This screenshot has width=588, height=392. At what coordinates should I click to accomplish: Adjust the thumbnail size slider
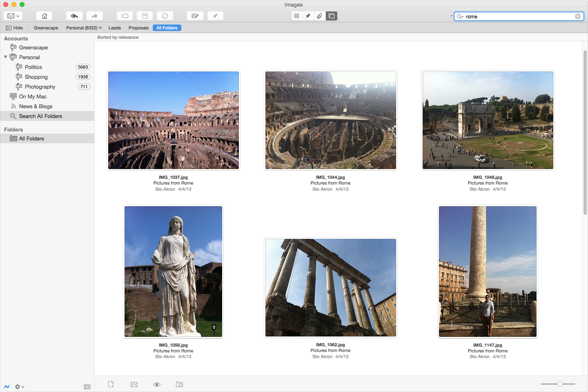560,384
